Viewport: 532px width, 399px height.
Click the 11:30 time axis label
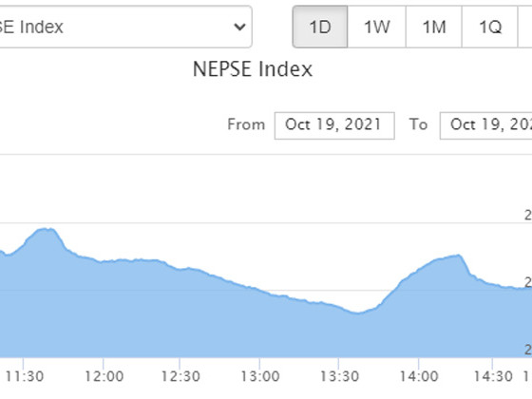point(25,376)
